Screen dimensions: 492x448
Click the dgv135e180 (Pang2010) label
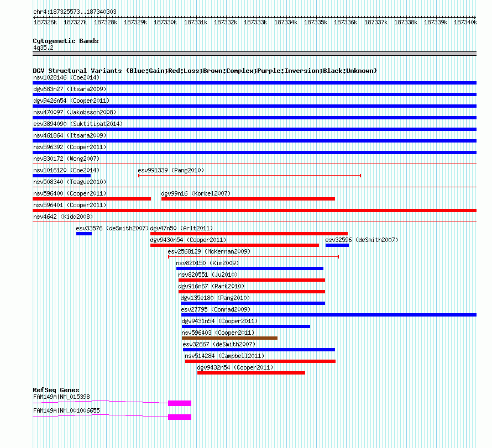215,298
